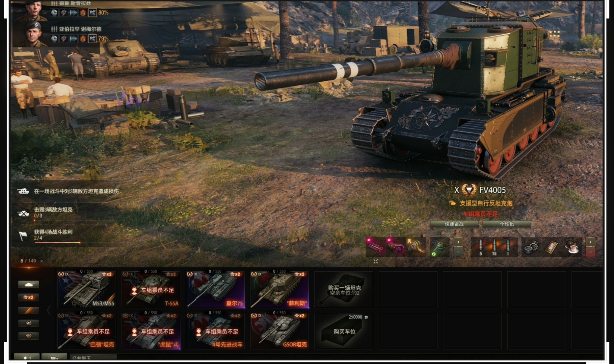Select the first shell with 5 rounds

click(480, 247)
